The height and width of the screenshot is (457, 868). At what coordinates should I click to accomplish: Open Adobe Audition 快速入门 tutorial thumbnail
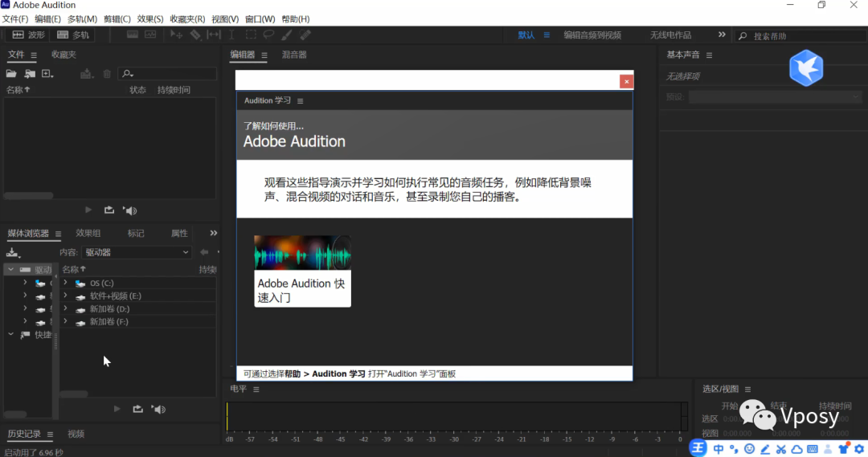point(302,271)
